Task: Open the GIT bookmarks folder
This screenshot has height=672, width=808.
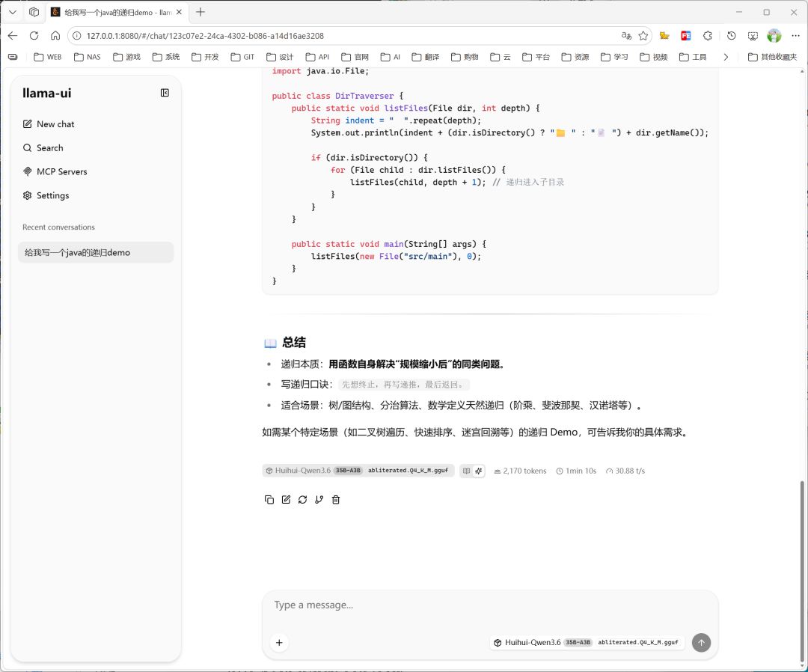Action: pos(242,57)
